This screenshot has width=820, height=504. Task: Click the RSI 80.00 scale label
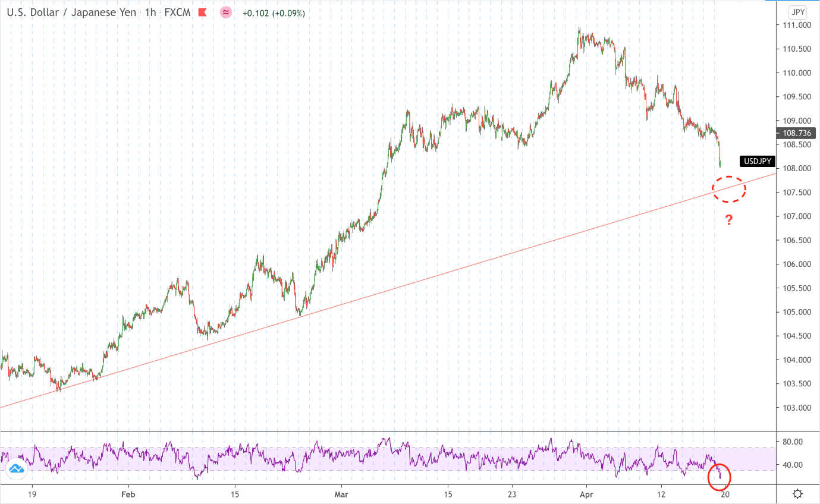point(793,442)
